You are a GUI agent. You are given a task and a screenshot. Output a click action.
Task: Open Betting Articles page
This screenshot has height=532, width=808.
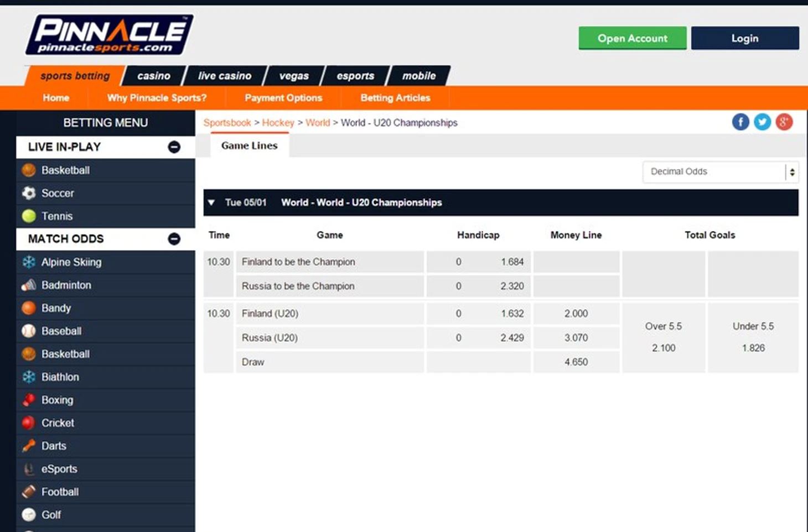[395, 98]
